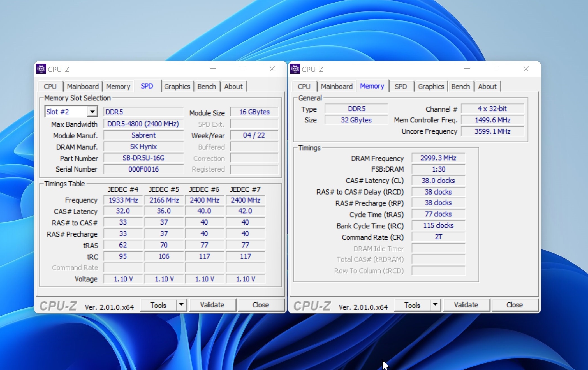This screenshot has height=370, width=588.
Task: Open Bench tab in right window
Action: pos(461,87)
